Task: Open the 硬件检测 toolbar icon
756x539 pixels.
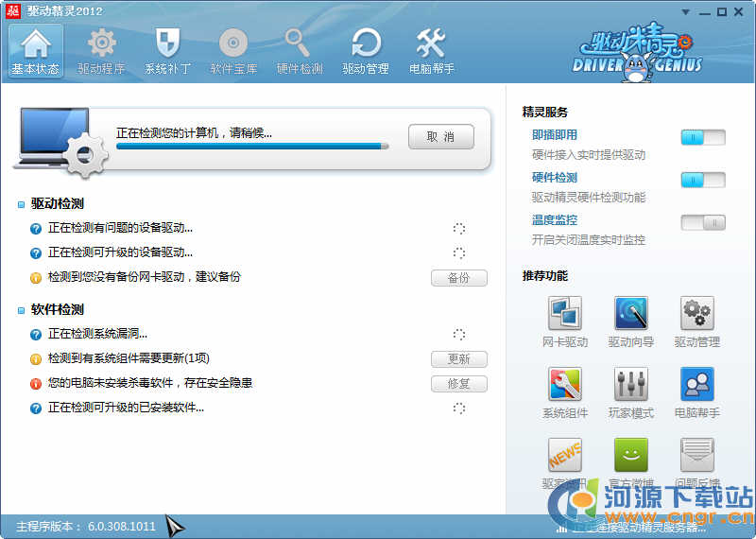Action: click(x=300, y=51)
